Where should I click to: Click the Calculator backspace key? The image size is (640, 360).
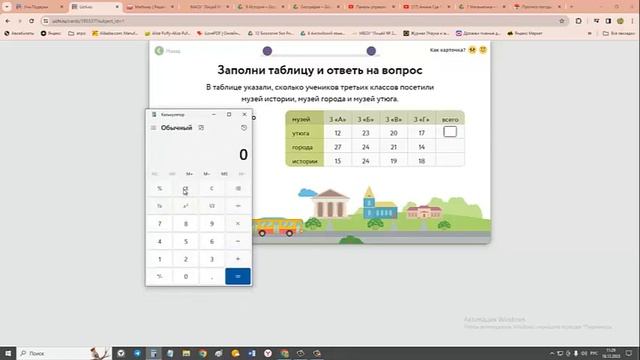(x=238, y=188)
